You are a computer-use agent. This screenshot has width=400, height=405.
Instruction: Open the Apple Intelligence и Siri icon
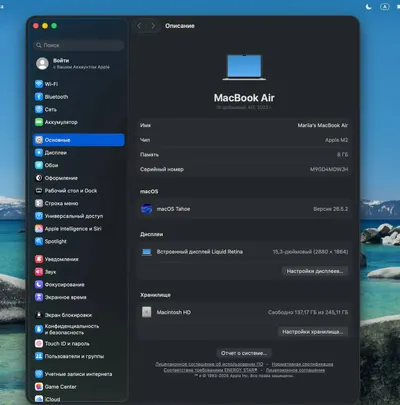[x=39, y=229]
